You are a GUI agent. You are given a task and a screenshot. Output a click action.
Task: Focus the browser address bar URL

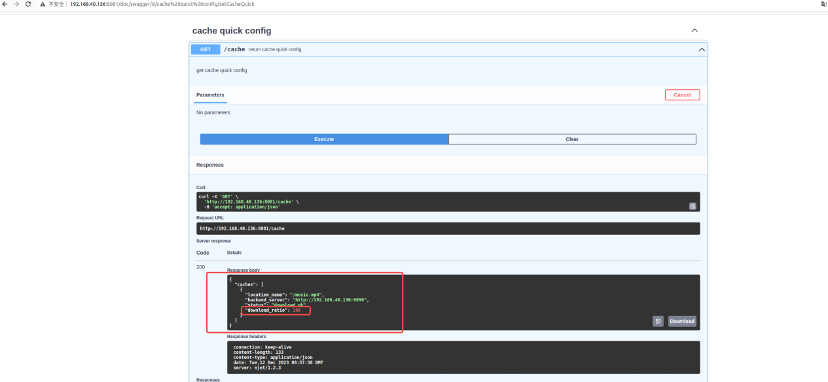pos(162,4)
